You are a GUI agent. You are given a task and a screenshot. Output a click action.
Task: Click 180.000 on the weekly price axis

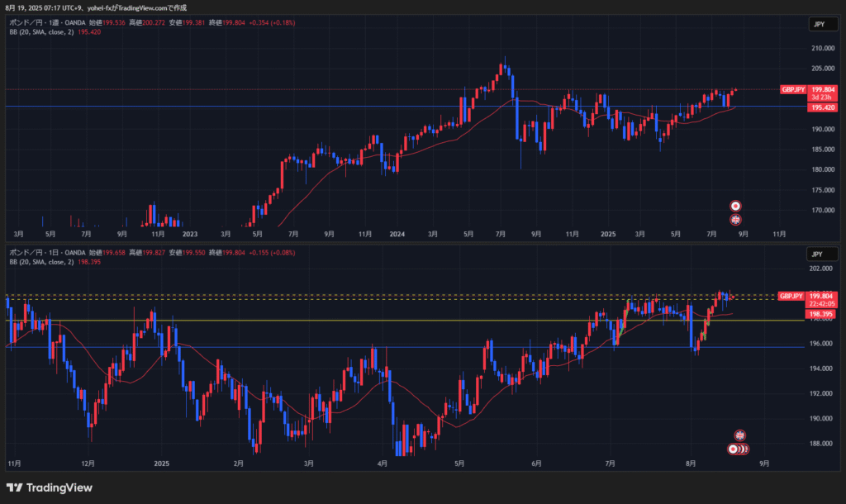pos(823,169)
